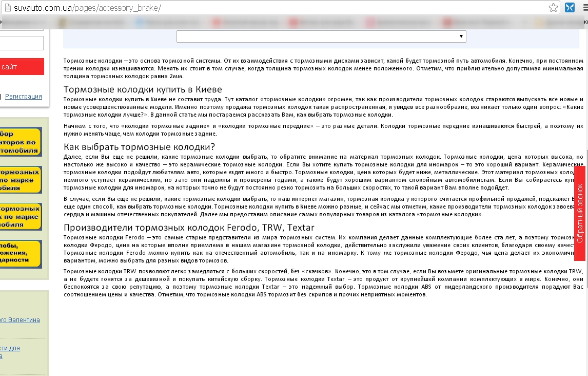Click paragraph starting 'Тормозные колодки Ferodo – это самые'
Image resolution: width=588 pixels, height=376 pixels.
click(x=319, y=249)
